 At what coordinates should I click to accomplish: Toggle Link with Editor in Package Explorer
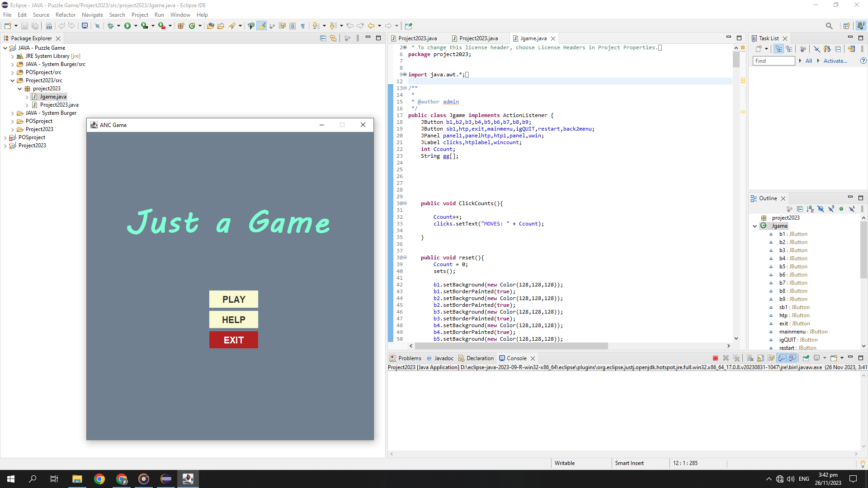point(333,38)
